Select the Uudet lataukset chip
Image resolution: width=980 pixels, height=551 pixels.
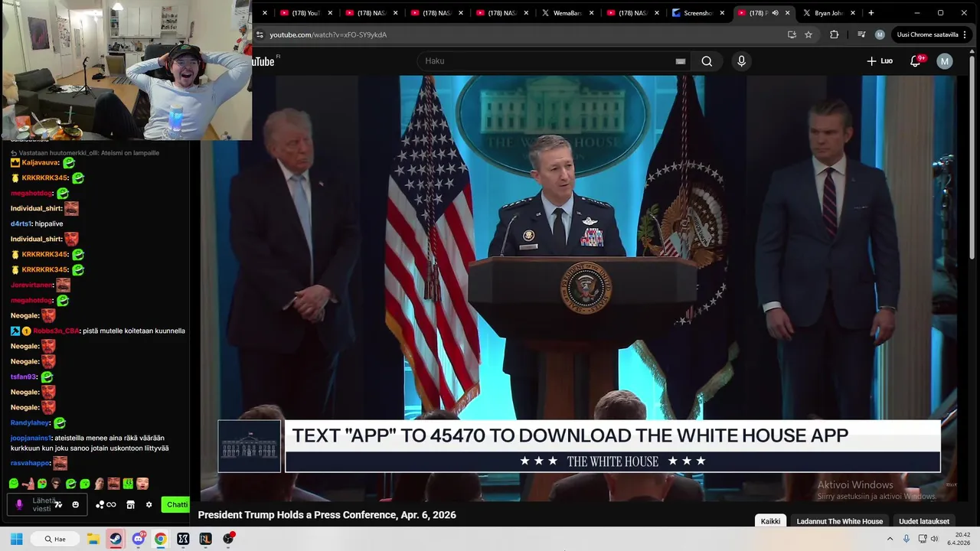pyautogui.click(x=924, y=521)
